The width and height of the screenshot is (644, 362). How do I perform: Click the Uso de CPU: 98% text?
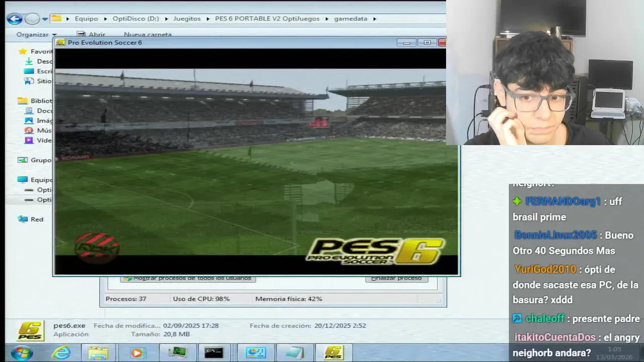(201, 299)
